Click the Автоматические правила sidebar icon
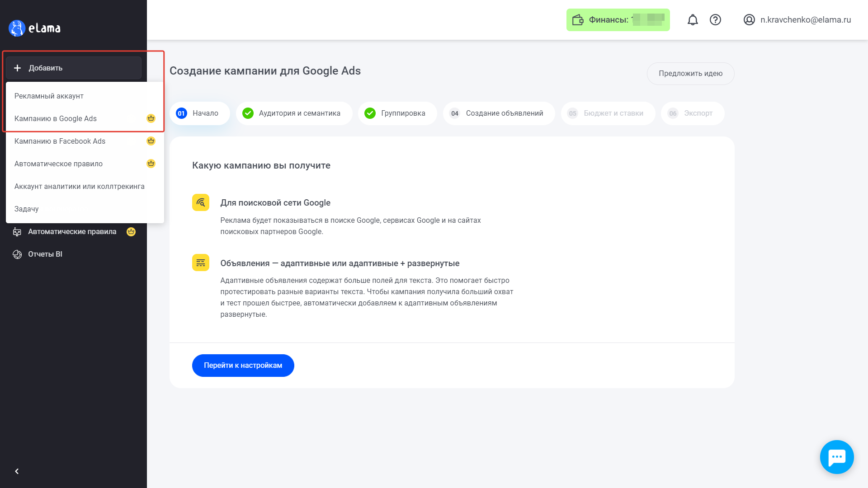The width and height of the screenshot is (868, 488). point(17,232)
